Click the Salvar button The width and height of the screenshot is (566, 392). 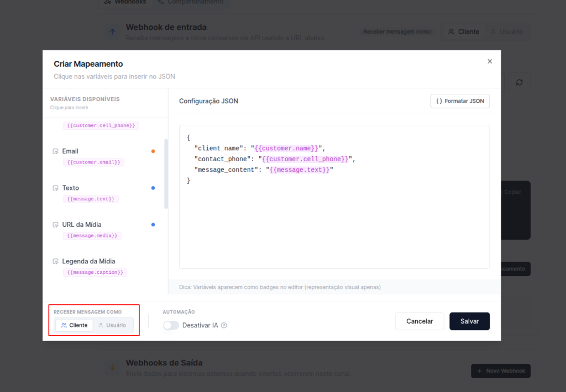click(x=469, y=321)
